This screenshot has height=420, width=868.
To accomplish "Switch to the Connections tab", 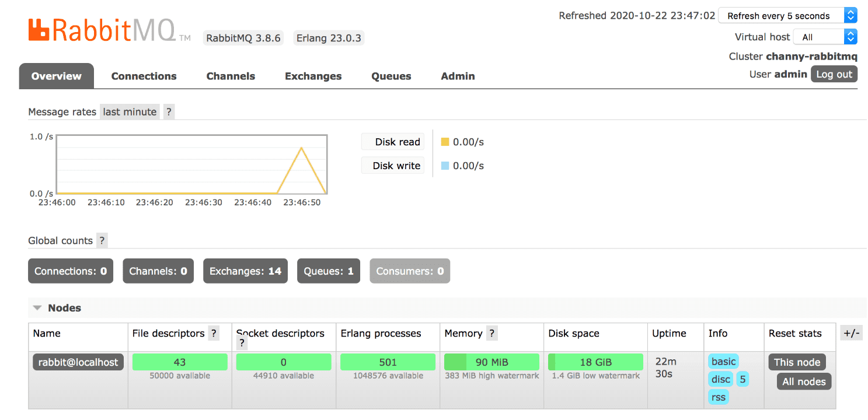I will pyautogui.click(x=144, y=76).
